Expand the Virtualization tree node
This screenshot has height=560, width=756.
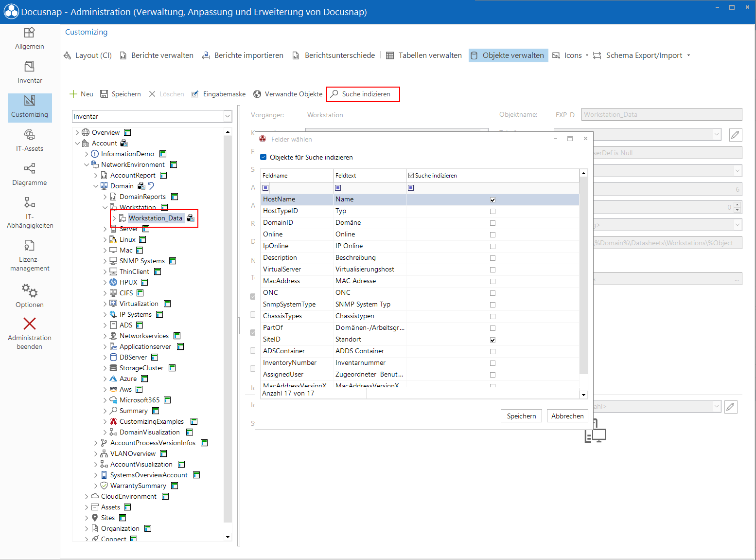coord(105,304)
